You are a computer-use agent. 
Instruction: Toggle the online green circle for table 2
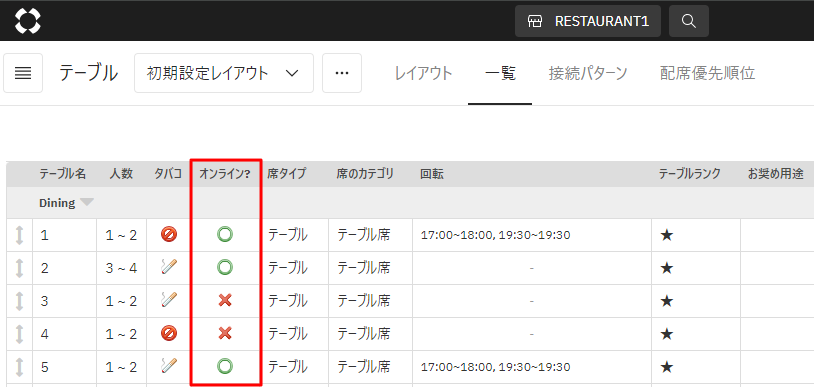click(x=225, y=267)
